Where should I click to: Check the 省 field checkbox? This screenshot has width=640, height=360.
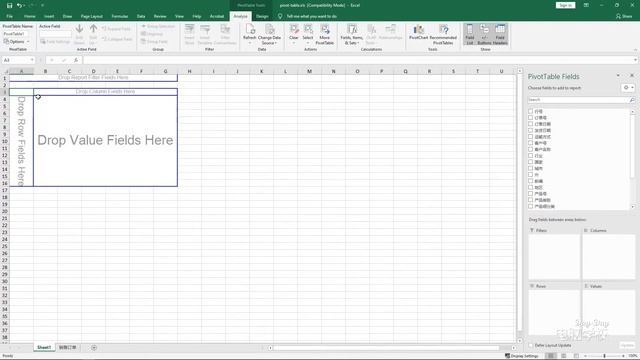click(531, 175)
